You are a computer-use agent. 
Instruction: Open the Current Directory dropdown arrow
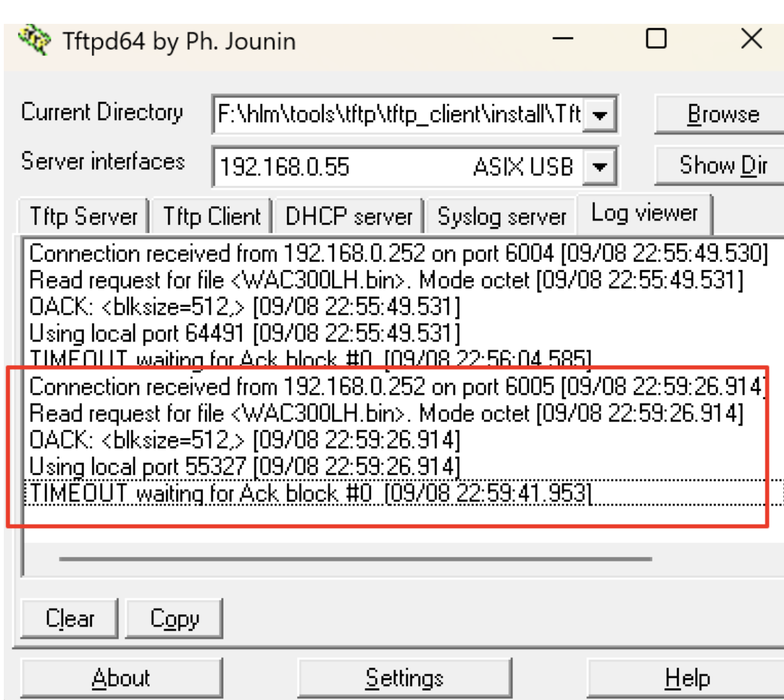600,114
